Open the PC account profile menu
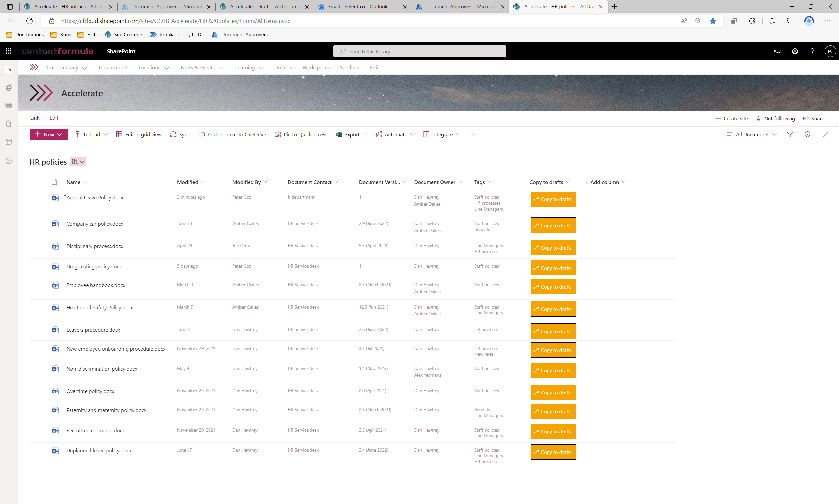The height and width of the screenshot is (504, 839). click(x=830, y=51)
